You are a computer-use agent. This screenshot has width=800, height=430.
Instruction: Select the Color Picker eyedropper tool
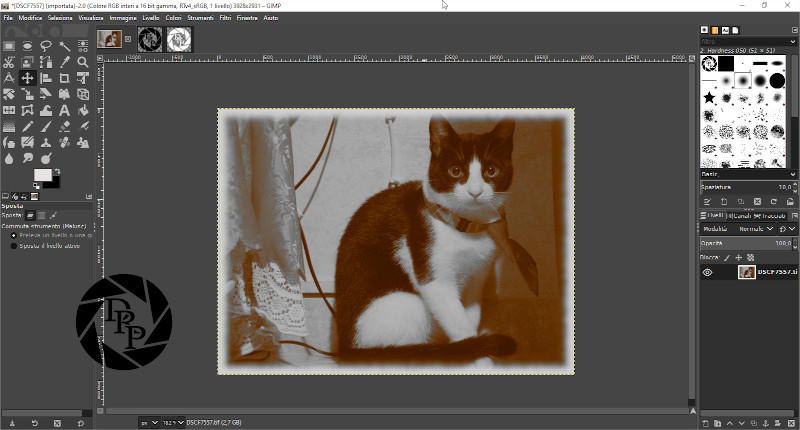64,62
